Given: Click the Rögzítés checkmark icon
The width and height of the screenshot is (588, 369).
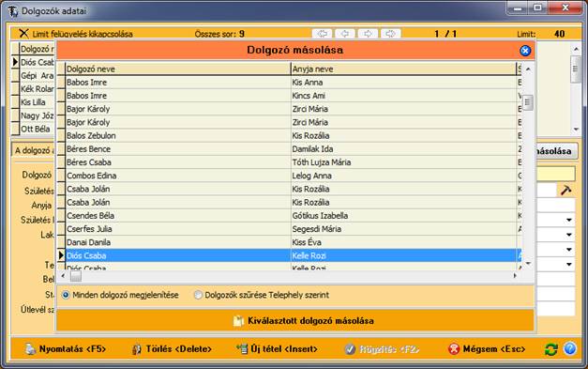Looking at the screenshot, I should click(350, 349).
